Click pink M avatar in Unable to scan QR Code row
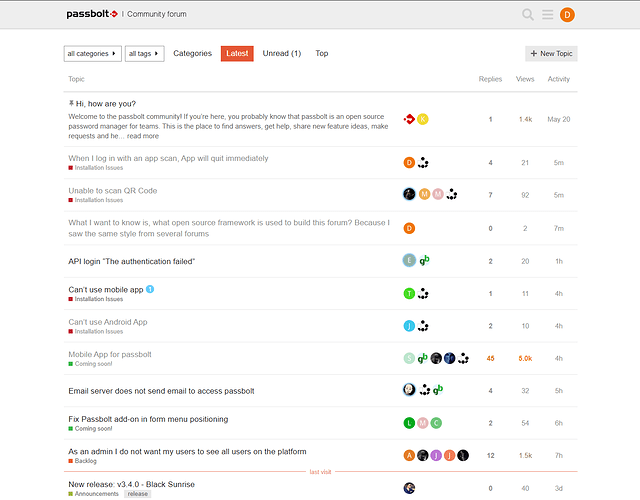 click(x=438, y=194)
